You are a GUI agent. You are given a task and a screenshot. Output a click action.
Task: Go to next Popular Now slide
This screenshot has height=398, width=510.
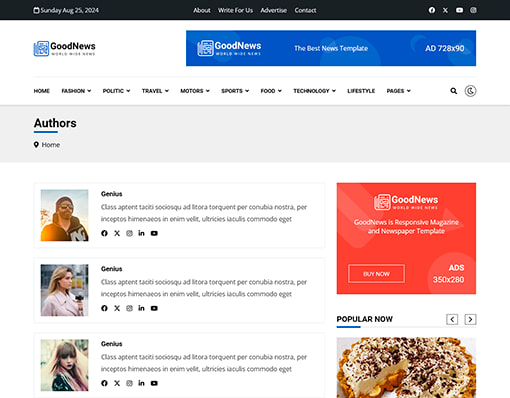470,319
